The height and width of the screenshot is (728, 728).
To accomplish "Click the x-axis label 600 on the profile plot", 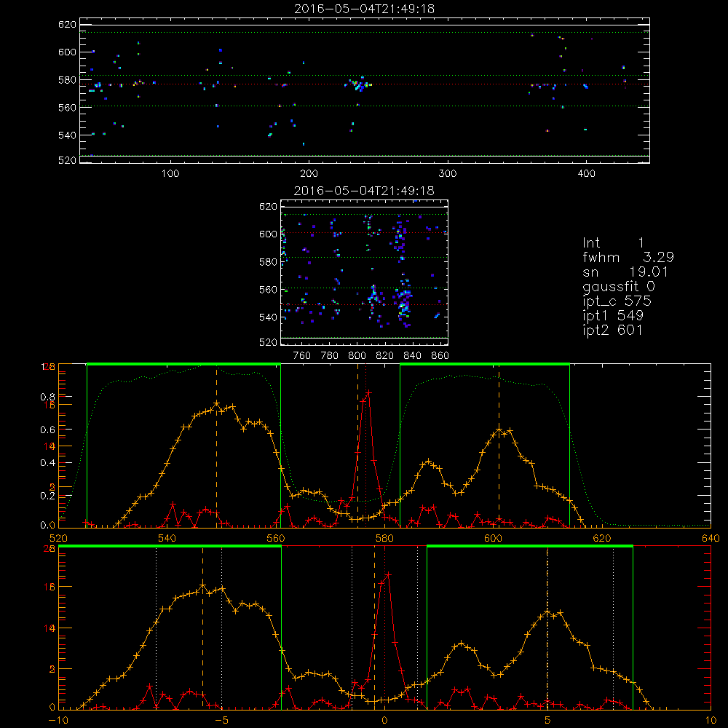I will point(493,539).
